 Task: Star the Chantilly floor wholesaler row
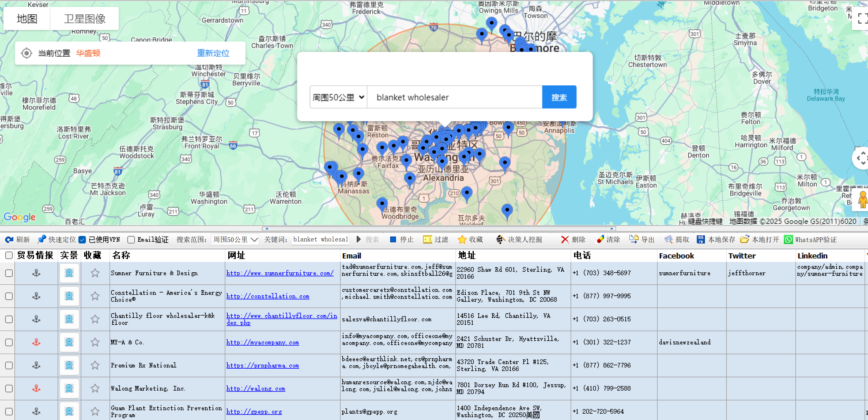(95, 319)
